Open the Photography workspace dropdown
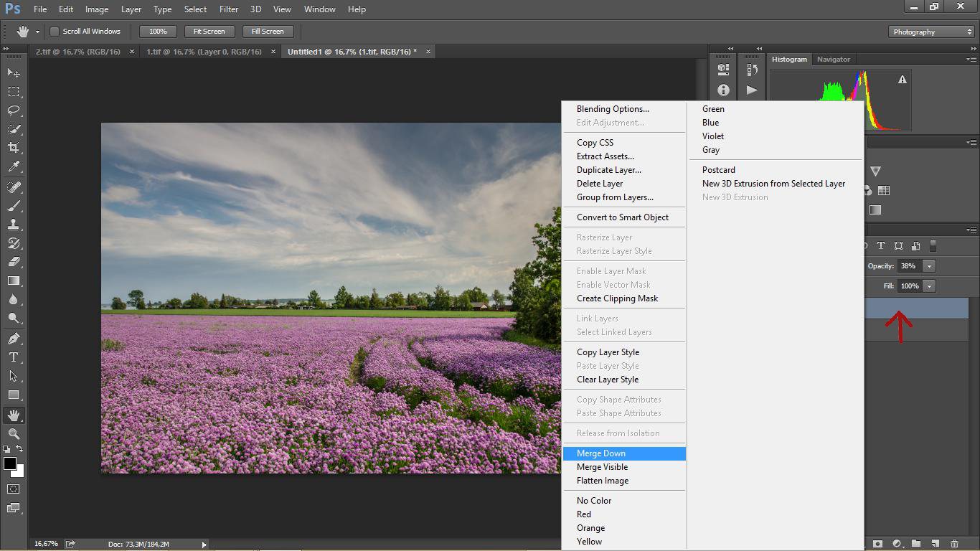Viewport: 980px width, 551px height. coord(931,32)
